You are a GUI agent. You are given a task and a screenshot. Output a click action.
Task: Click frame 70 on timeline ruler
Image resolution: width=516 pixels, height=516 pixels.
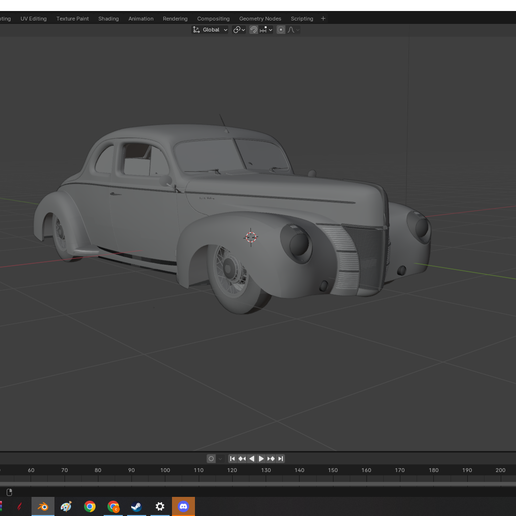64,470
